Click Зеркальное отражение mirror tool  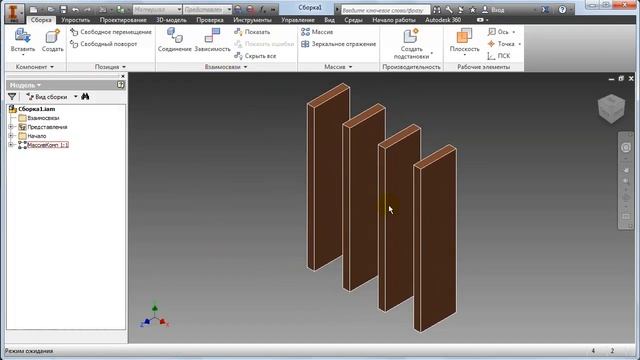pyautogui.click(x=338, y=44)
